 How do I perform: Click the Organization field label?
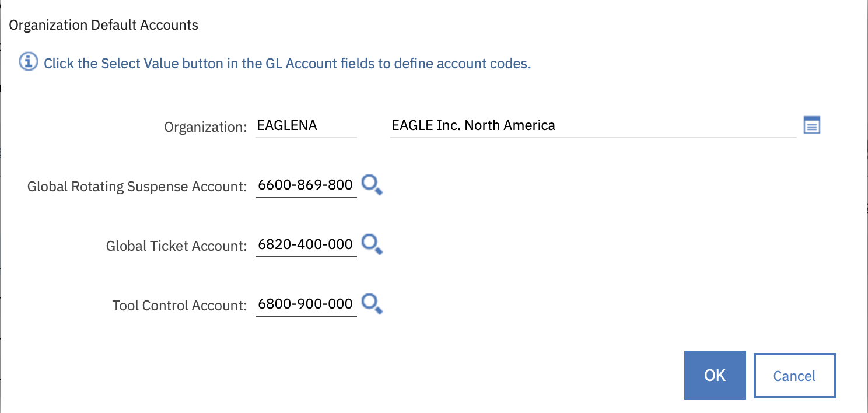coord(205,127)
